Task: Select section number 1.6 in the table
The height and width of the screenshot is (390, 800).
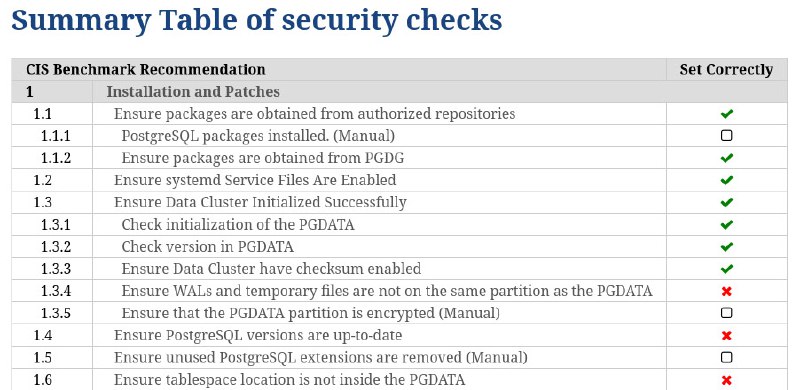Action: pyautogui.click(x=43, y=380)
